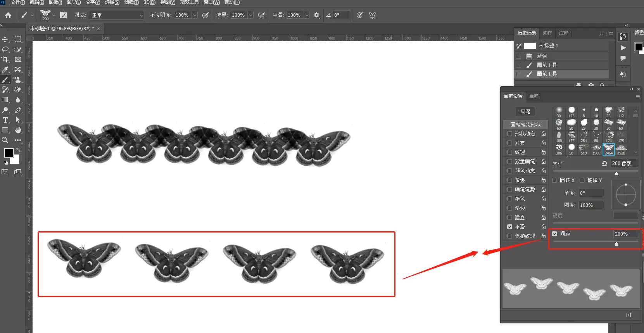This screenshot has height=333, width=644.
Task: Click the foreground color swatch
Action: click(x=9, y=153)
